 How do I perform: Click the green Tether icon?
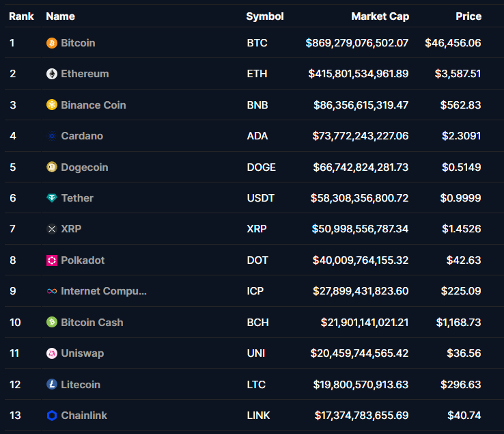click(52, 198)
